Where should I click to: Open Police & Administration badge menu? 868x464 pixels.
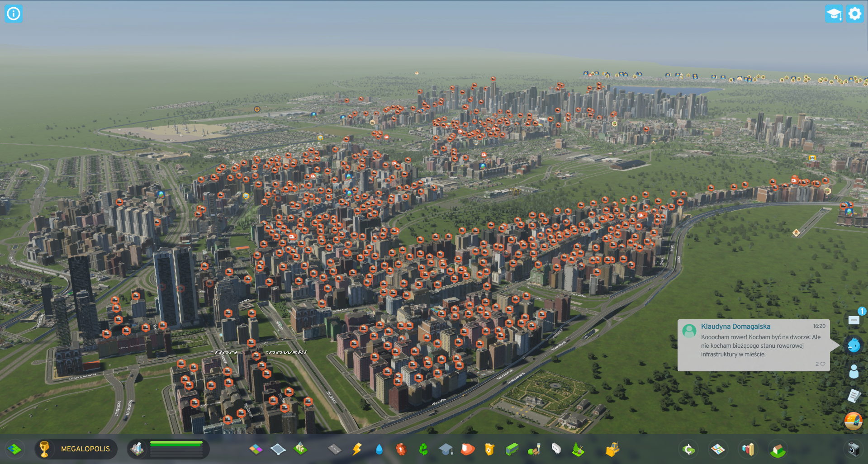click(489, 449)
